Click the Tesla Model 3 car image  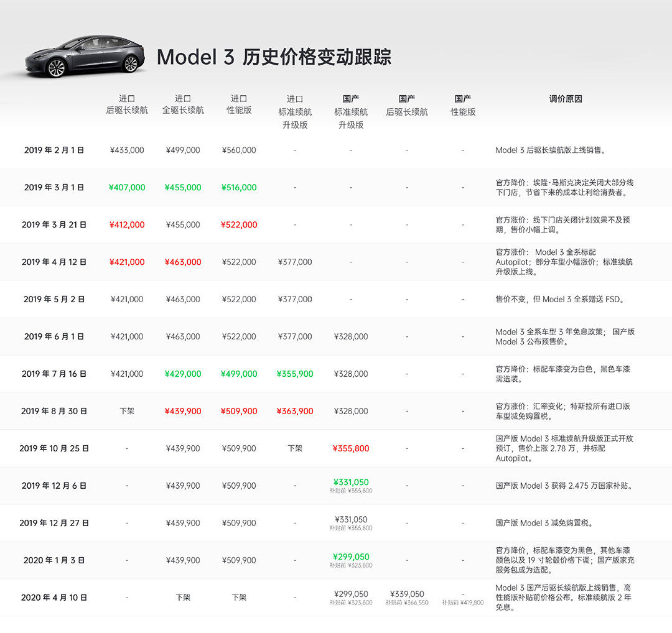[x=85, y=57]
